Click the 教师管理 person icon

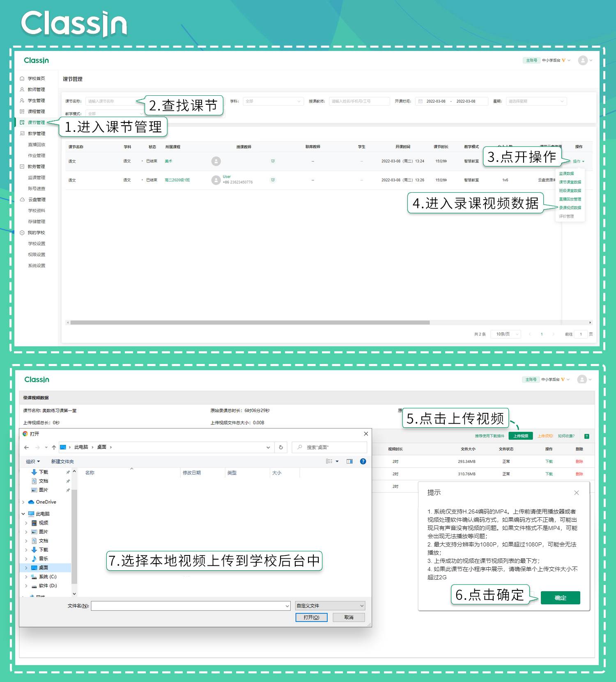point(22,90)
